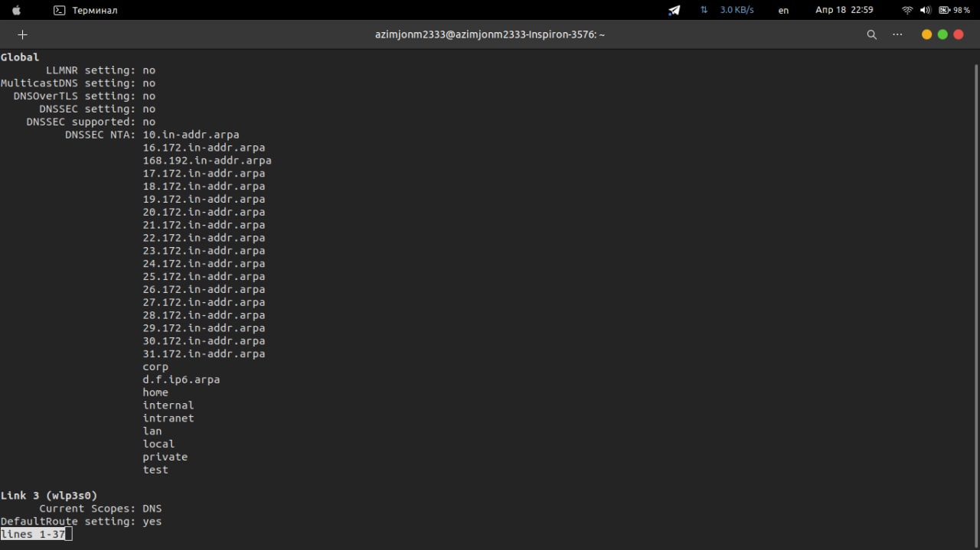980x550 pixels.
Task: Click the 31.172.in-addr.arpa entry
Action: point(204,354)
